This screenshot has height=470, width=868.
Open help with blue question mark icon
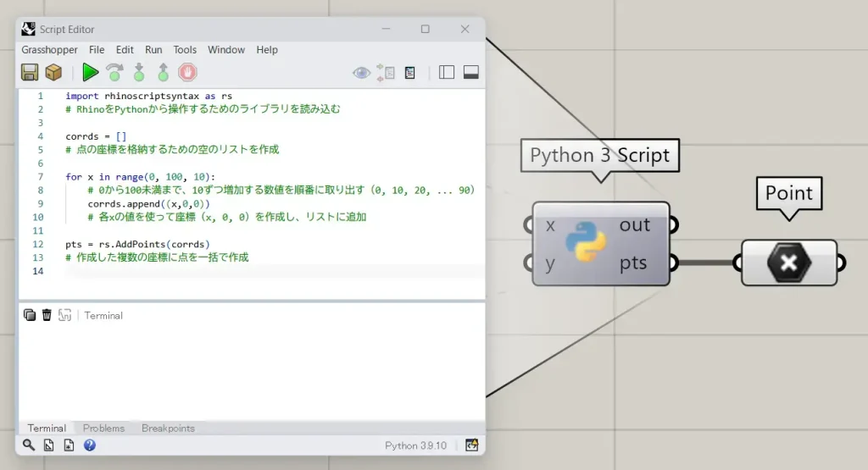[90, 445]
